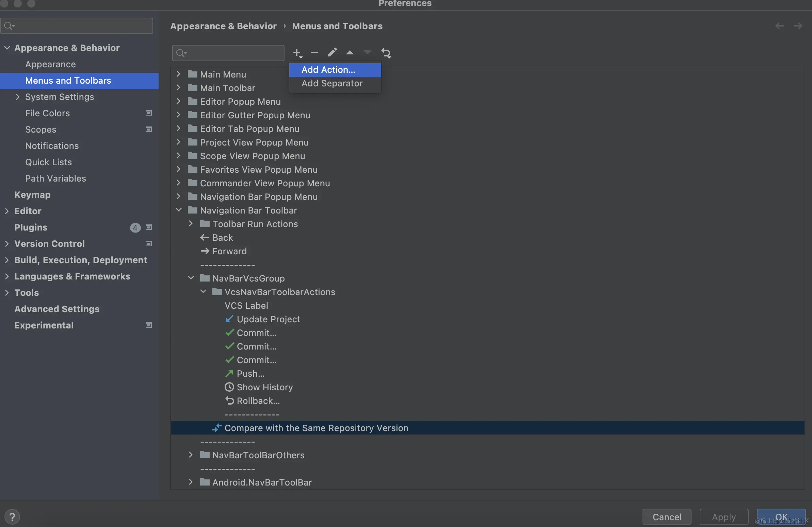Viewport: 812px width, 527px height.
Task: Click the Restore defaults revert icon
Action: pyautogui.click(x=386, y=53)
